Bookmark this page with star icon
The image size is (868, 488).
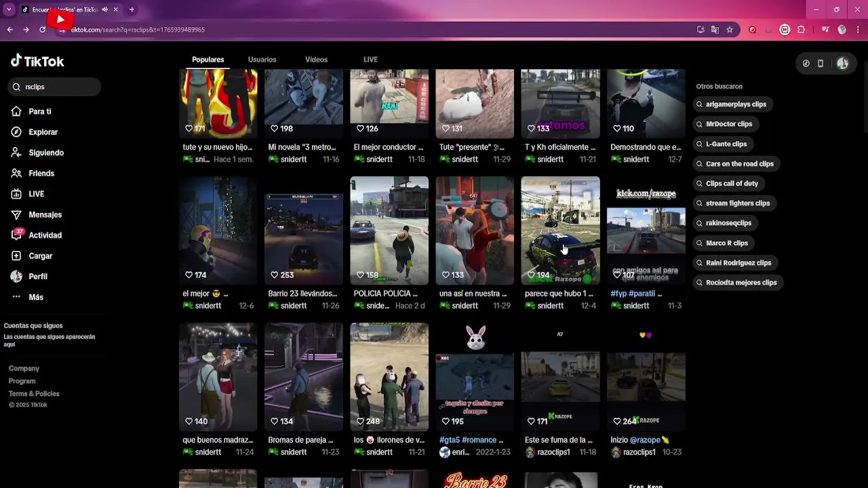coord(730,30)
